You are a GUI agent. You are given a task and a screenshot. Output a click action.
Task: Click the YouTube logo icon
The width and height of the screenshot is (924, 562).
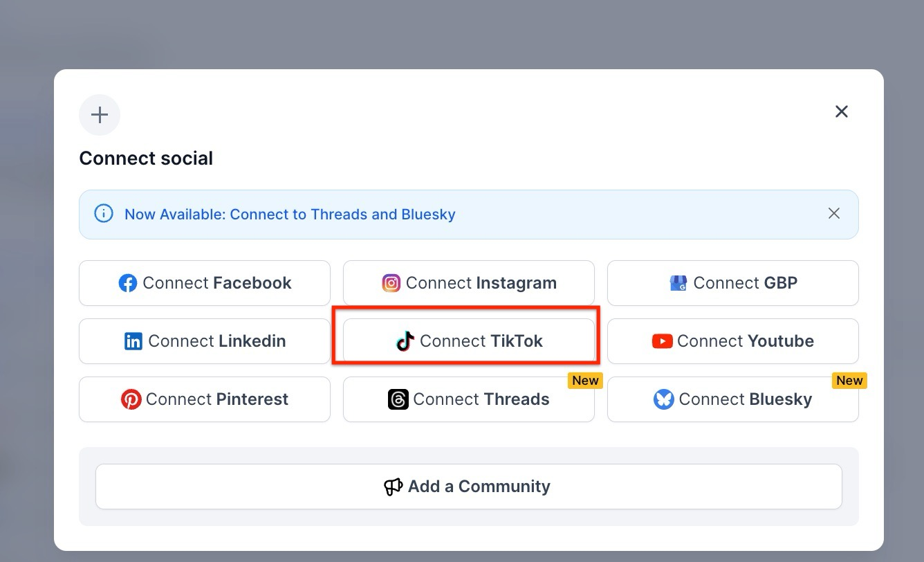pos(662,341)
